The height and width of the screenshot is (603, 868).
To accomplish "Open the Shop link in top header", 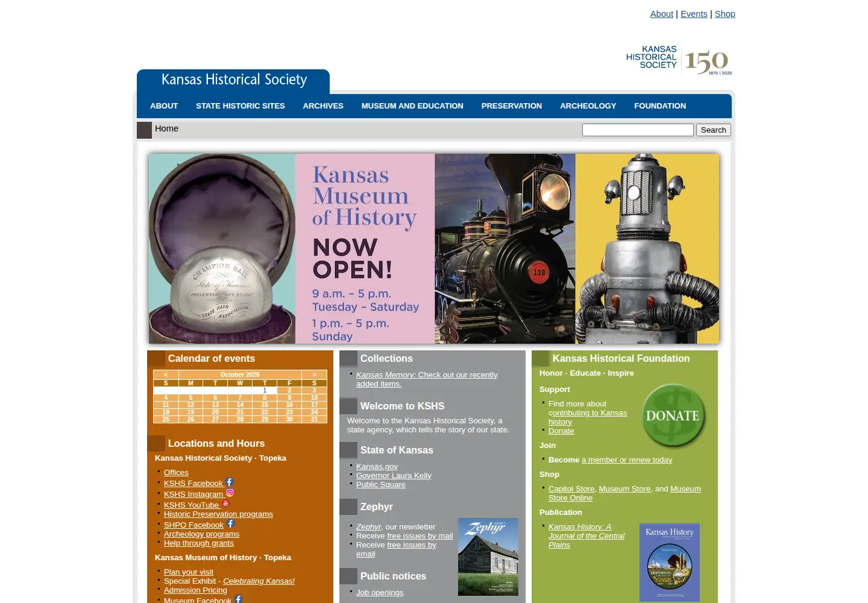I will [x=725, y=14].
